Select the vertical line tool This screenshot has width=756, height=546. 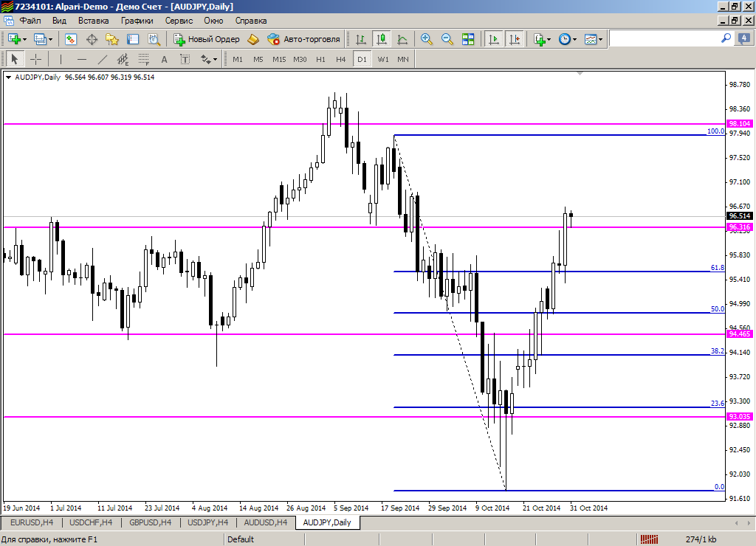pos(61,59)
